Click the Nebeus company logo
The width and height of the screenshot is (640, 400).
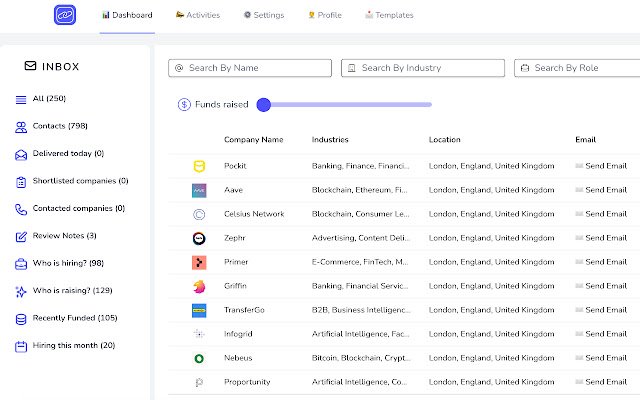(199, 358)
